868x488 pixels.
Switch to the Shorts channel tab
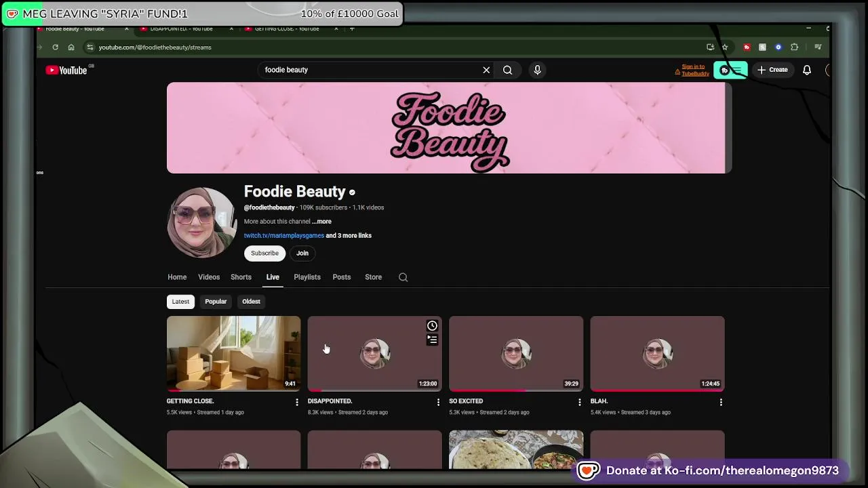click(241, 277)
